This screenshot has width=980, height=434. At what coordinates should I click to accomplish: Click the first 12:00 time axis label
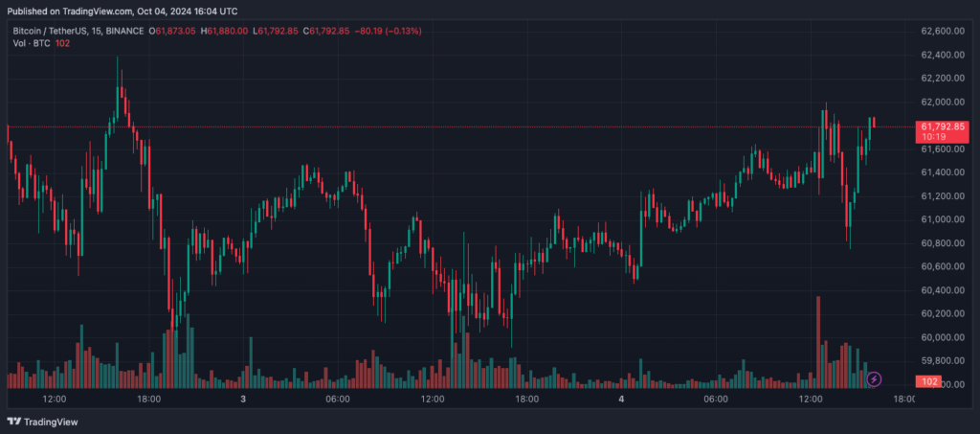click(x=54, y=399)
